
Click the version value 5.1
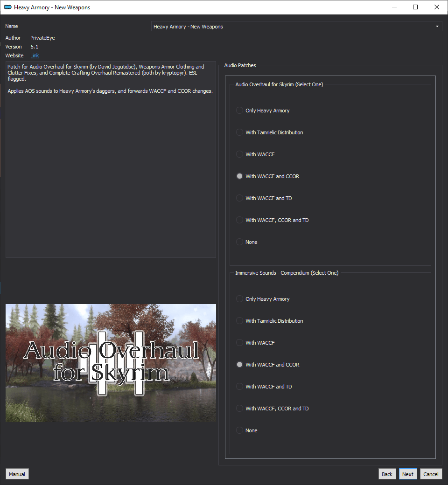pos(35,47)
